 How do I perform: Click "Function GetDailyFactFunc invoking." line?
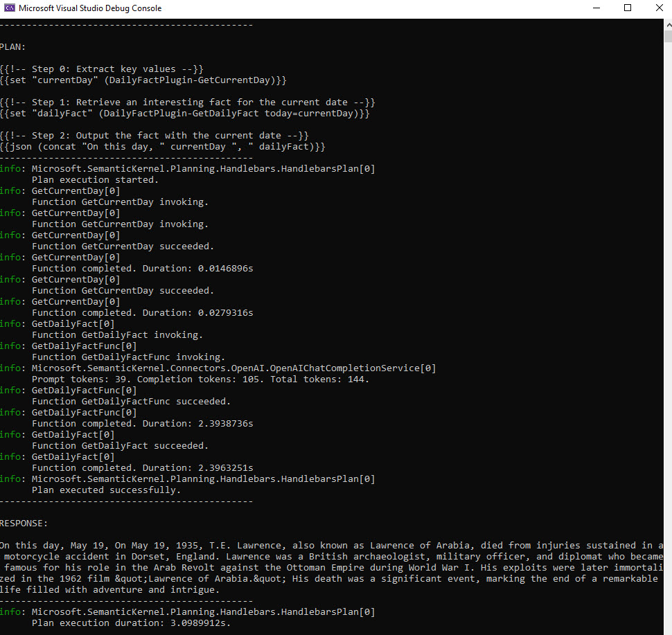click(x=128, y=357)
